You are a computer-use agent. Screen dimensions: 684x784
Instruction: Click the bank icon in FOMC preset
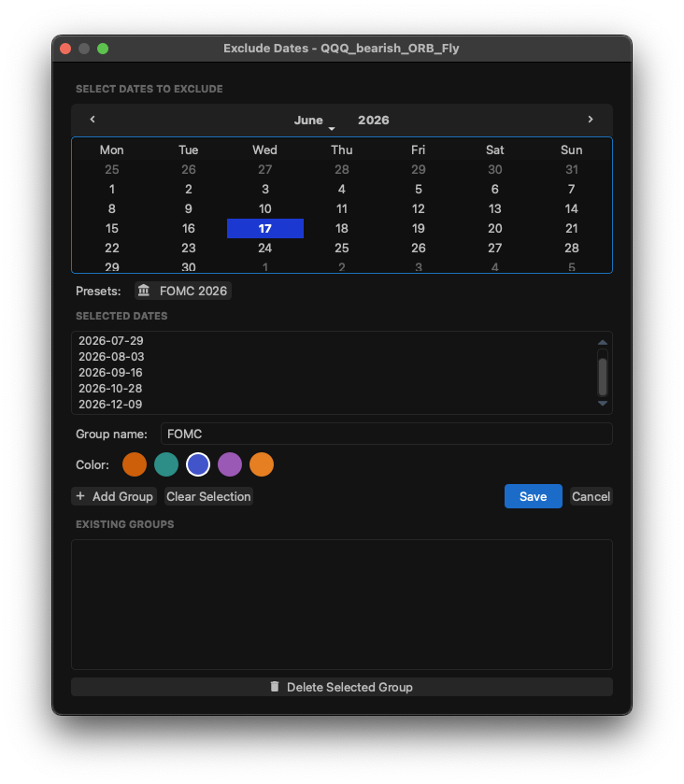[x=144, y=291]
